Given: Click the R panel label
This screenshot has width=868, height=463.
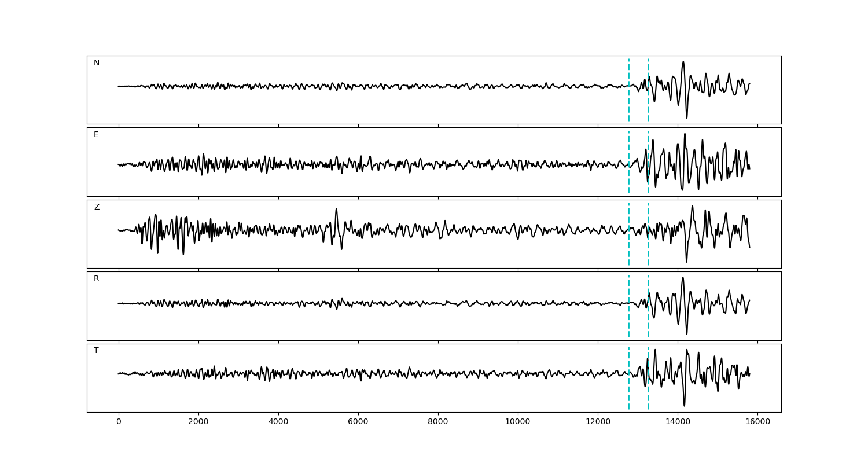Looking at the screenshot, I should pyautogui.click(x=97, y=279).
